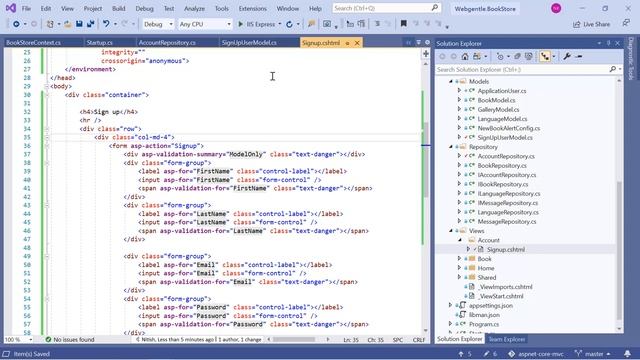
Task: Collapse the Views folder
Action: 451,231
